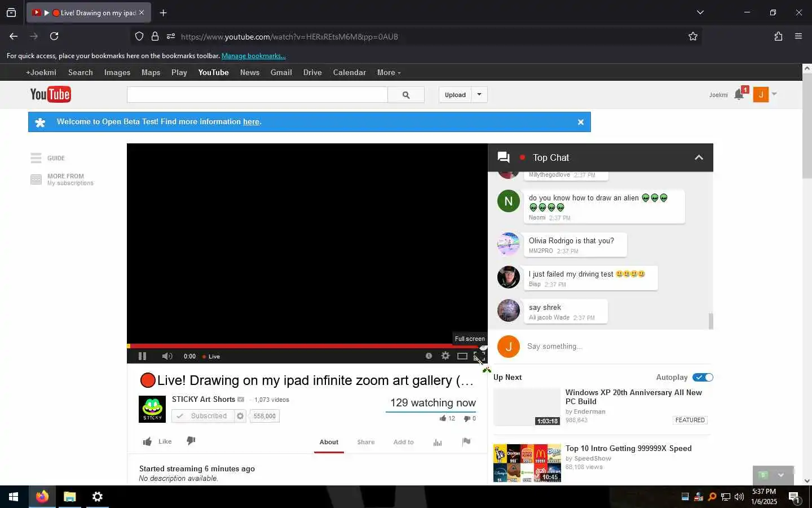Open Joekmi account avatar
The image size is (812, 508).
point(761,94)
